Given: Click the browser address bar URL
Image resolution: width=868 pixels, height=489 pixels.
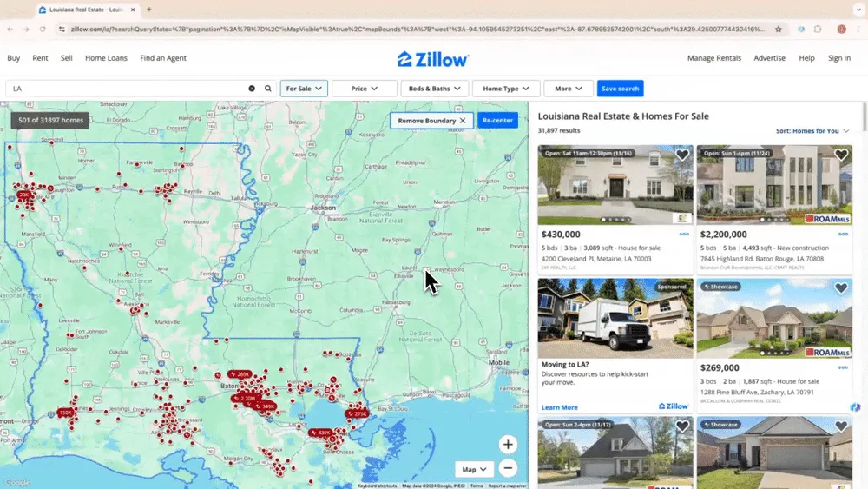Looking at the screenshot, I should [418, 30].
